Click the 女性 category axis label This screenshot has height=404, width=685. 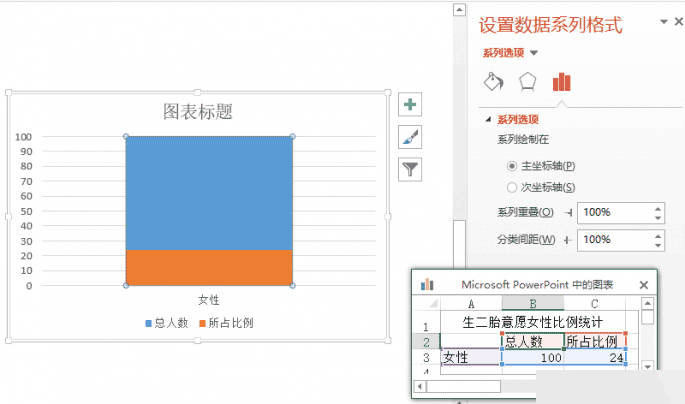pos(209,300)
